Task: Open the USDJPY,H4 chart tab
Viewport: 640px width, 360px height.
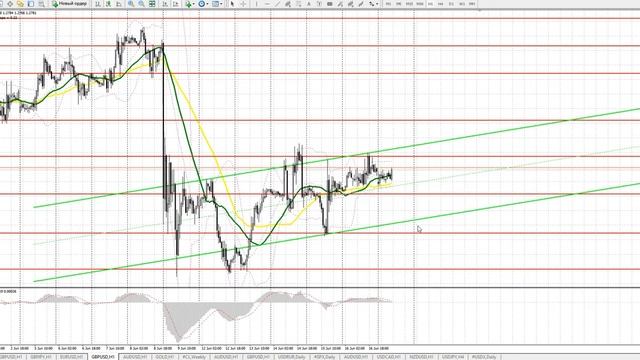Action: coord(453,357)
